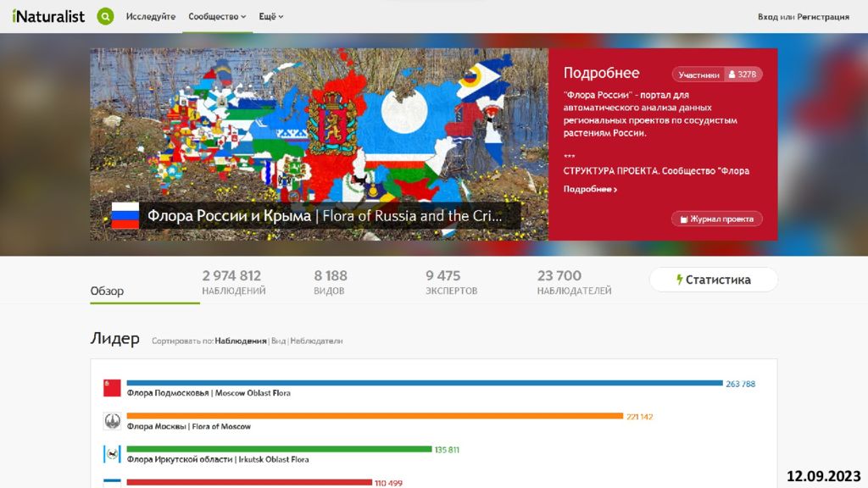This screenshot has height=488, width=868.
Task: Sort leaderboard by Наблюдатели
Action: [x=316, y=341]
